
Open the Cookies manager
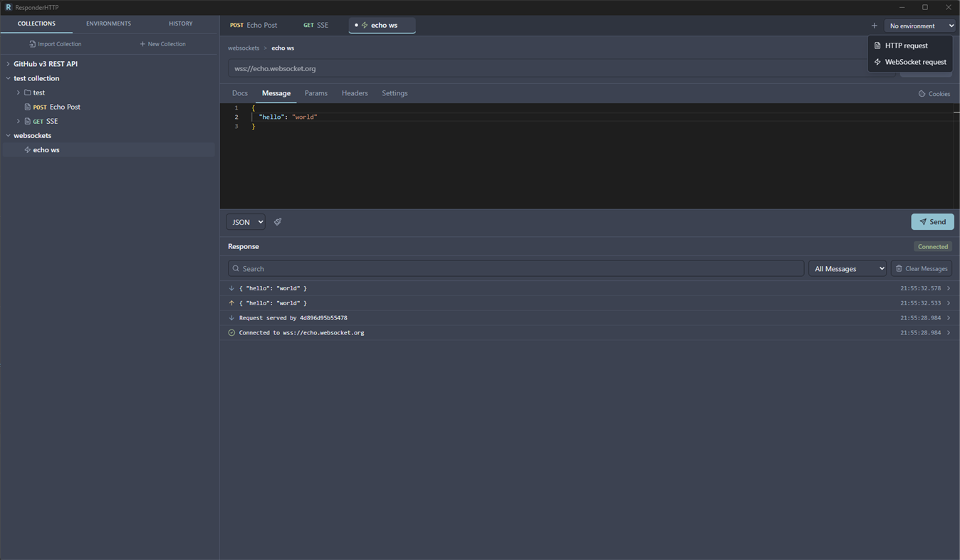[934, 94]
